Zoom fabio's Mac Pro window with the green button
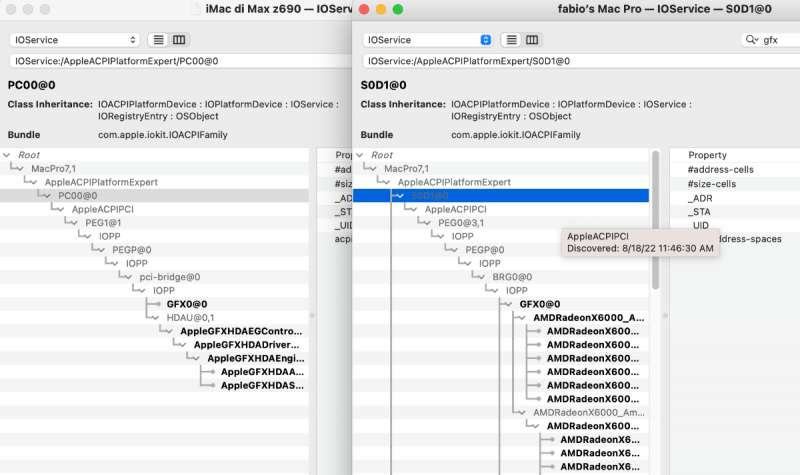This screenshot has height=475, width=800. [x=398, y=9]
